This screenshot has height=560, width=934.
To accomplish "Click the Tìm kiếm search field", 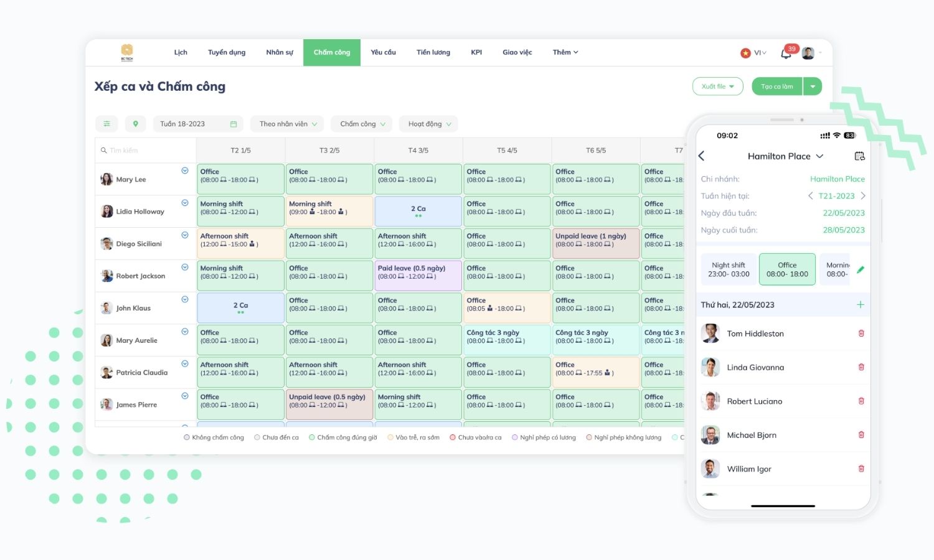I will (146, 151).
